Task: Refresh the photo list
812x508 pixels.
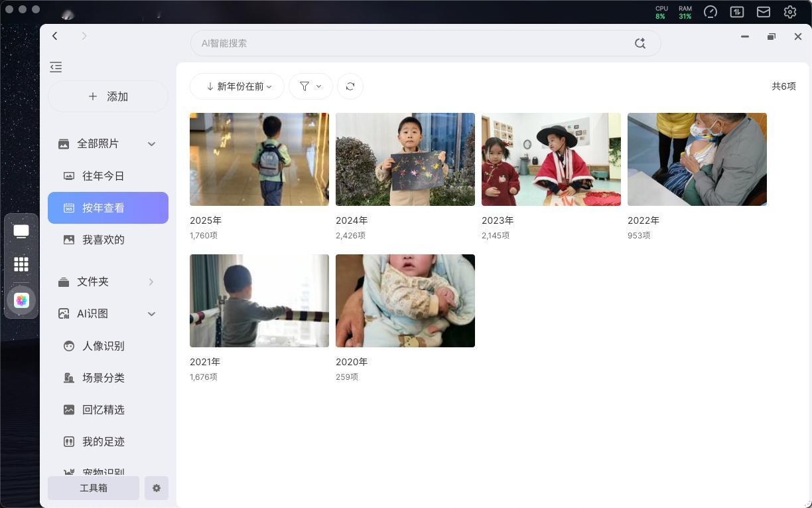Action: tap(350, 86)
